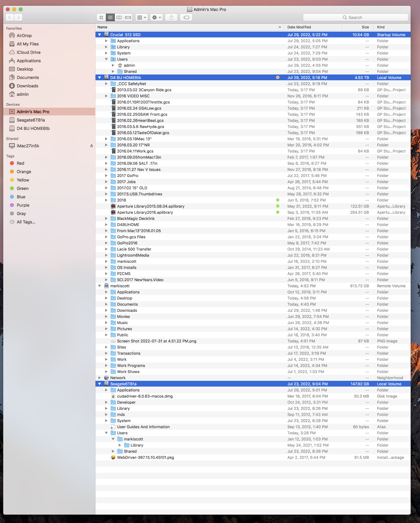Open iMac27in5k under Shared in the sidebar
The image size is (420, 523).
(28, 146)
